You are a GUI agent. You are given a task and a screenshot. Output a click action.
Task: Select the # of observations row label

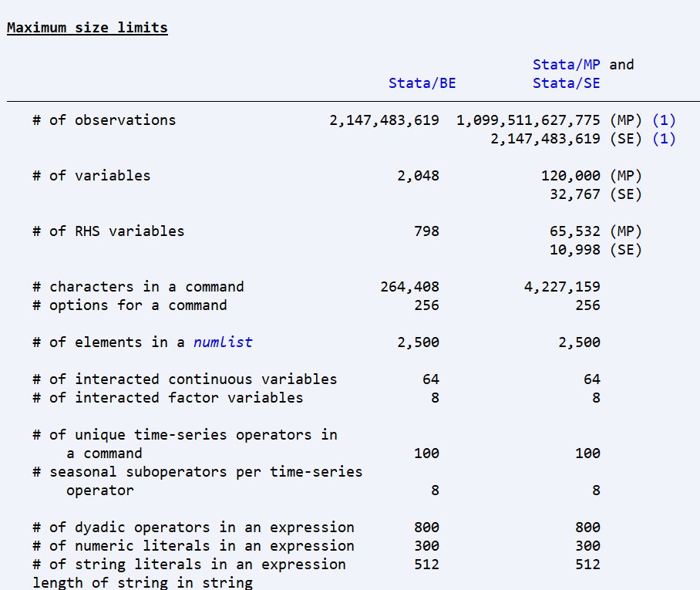(x=105, y=120)
